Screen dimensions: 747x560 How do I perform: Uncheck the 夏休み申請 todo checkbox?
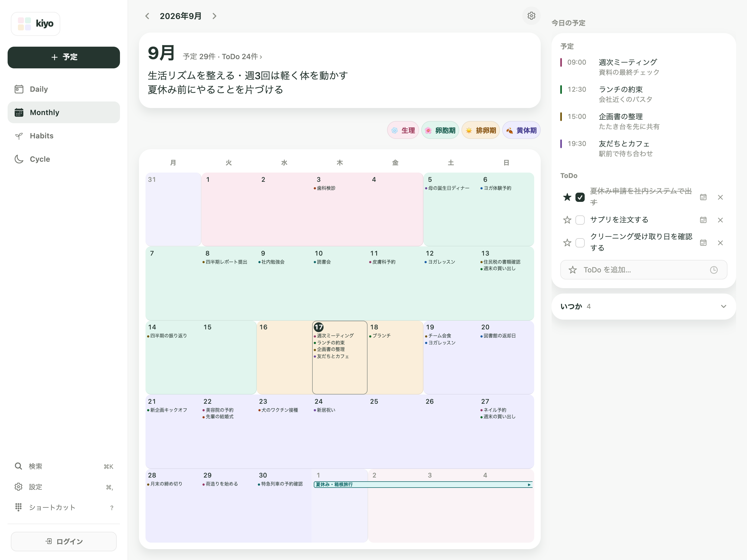(x=580, y=197)
